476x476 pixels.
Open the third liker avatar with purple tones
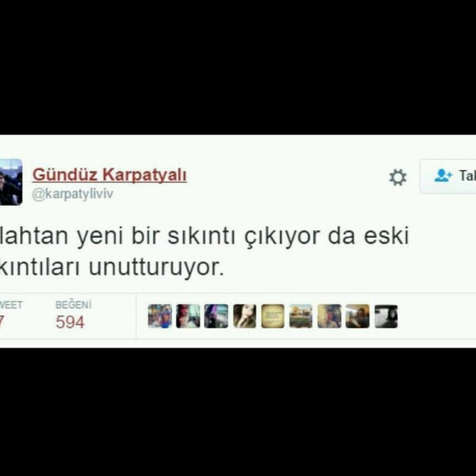point(216,316)
